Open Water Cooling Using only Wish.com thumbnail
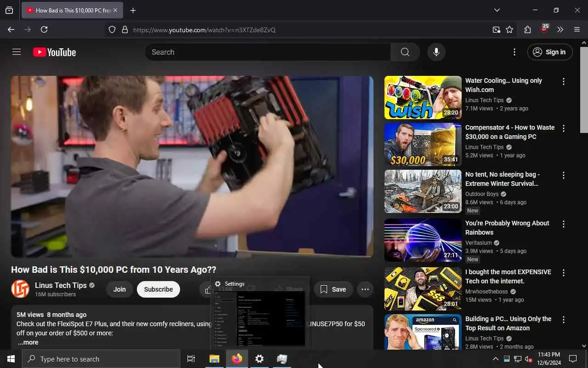 [x=423, y=98]
